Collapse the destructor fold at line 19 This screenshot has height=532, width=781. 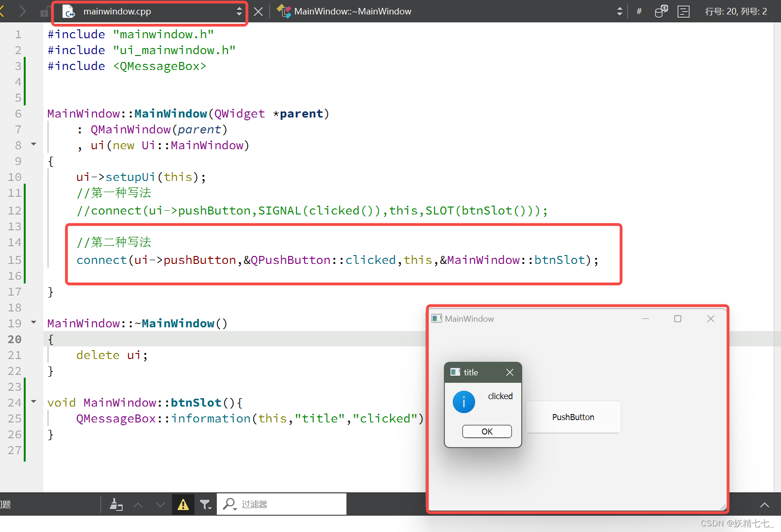(34, 323)
